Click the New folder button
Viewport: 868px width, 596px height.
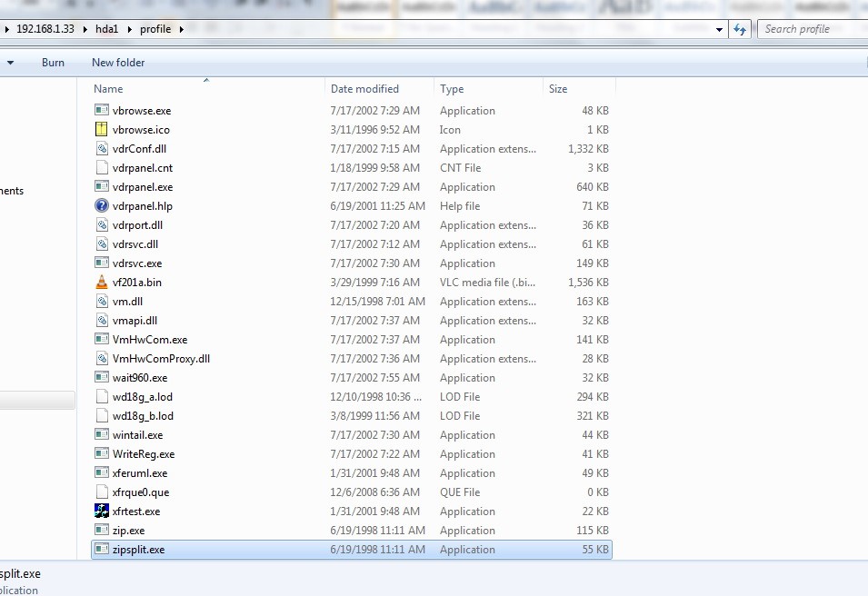pos(118,63)
